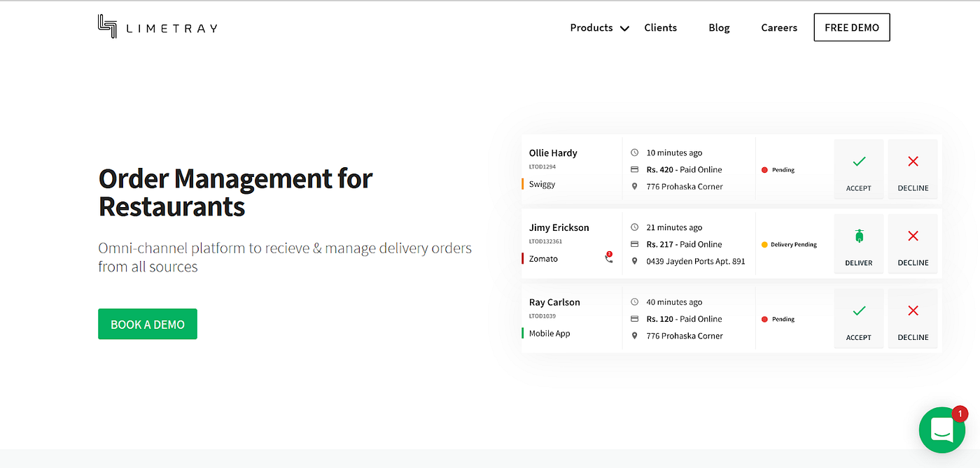Click the 21 minutes ago timestamp
The width and height of the screenshot is (980, 468).
(674, 227)
